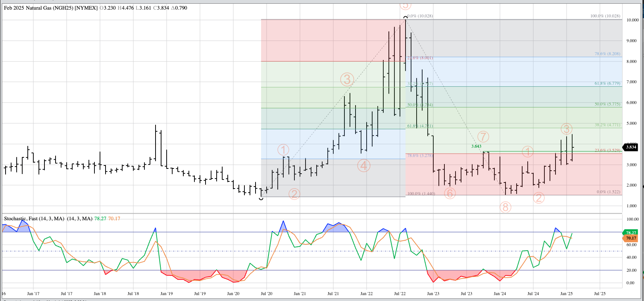Select the circled 4 wave marker

tap(364, 165)
